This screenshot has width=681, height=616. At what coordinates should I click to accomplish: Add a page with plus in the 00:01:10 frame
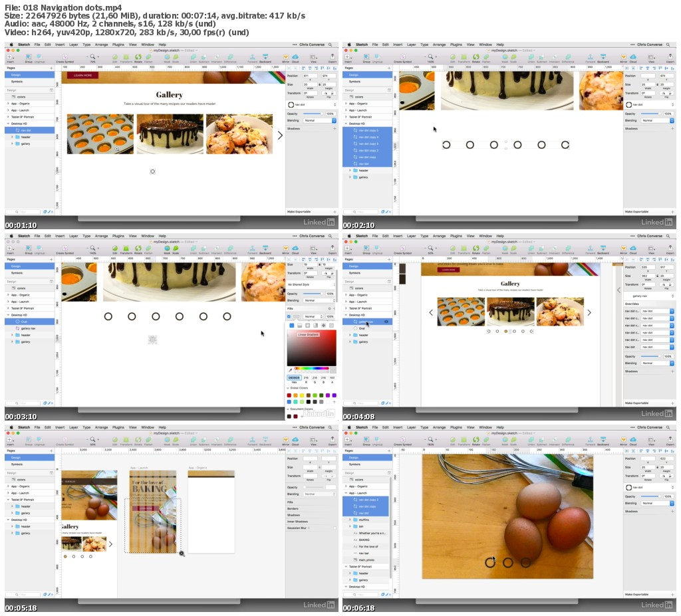[x=51, y=68]
